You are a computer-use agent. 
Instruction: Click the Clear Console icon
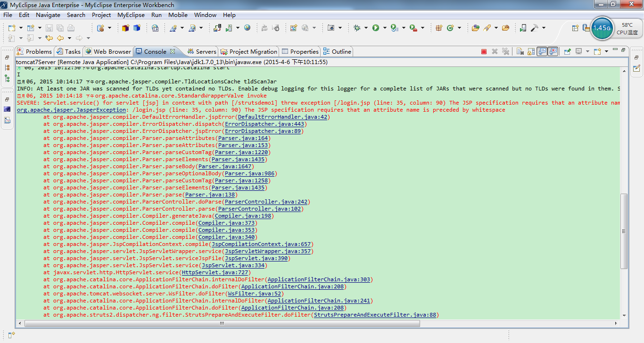520,51
